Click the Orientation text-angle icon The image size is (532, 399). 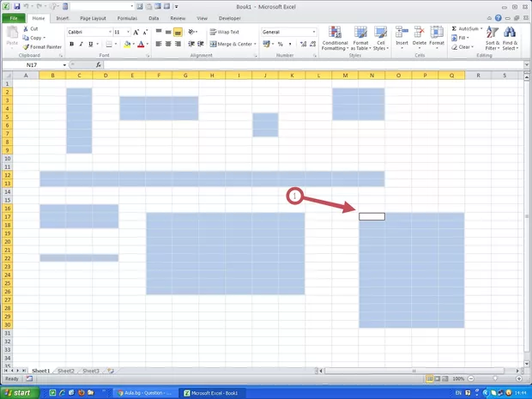(x=191, y=32)
